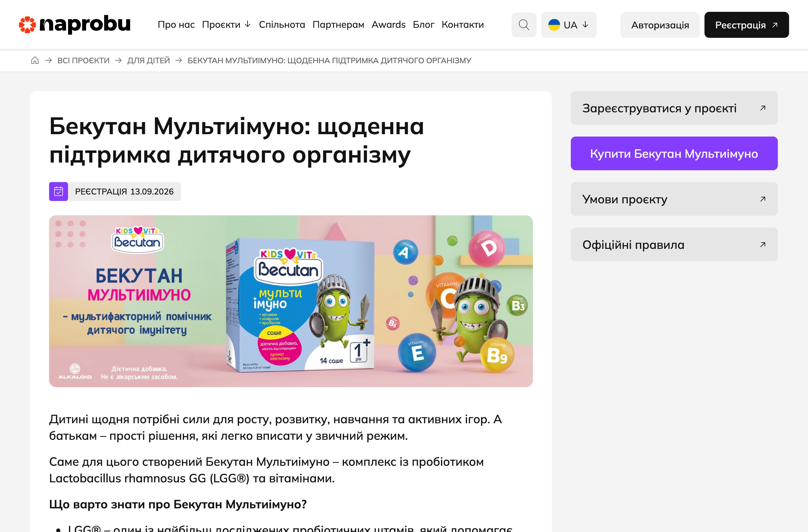Click Купити Бекутан Мультиімуно button
This screenshot has width=808, height=532.
coord(674,153)
